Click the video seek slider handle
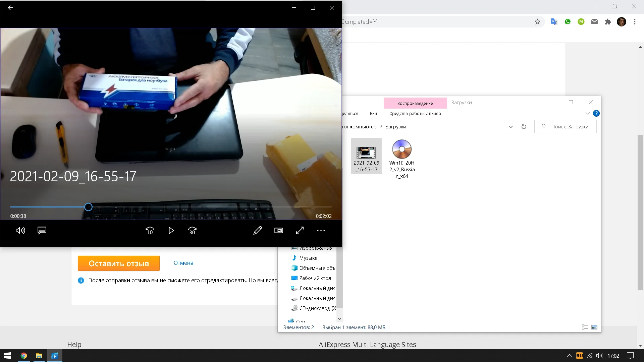Image resolution: width=644 pixels, height=362 pixels. tap(88, 207)
